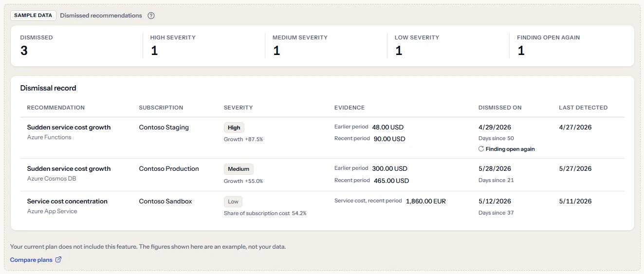The width and height of the screenshot is (644, 274).
Task: Click the Low severity badge
Action: [233, 201]
